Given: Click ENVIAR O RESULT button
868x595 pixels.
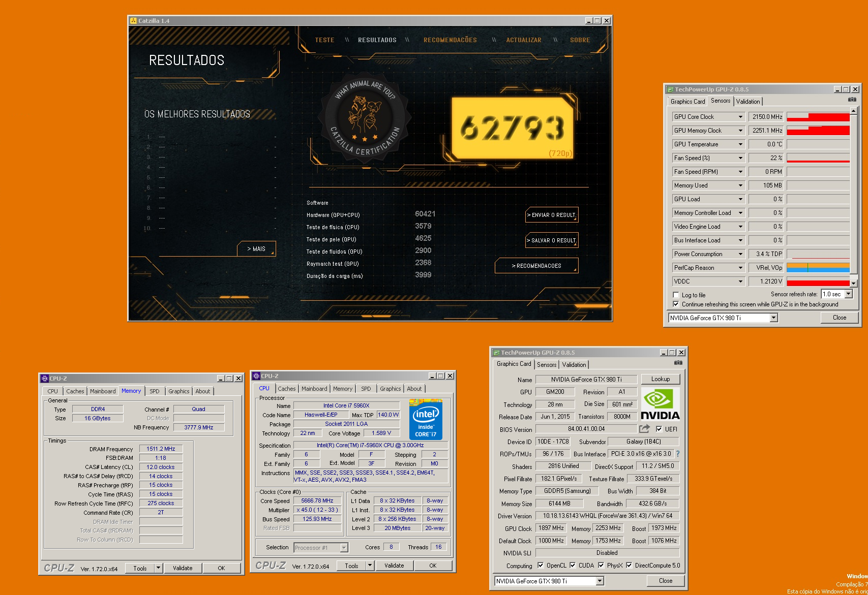Looking at the screenshot, I should [552, 215].
